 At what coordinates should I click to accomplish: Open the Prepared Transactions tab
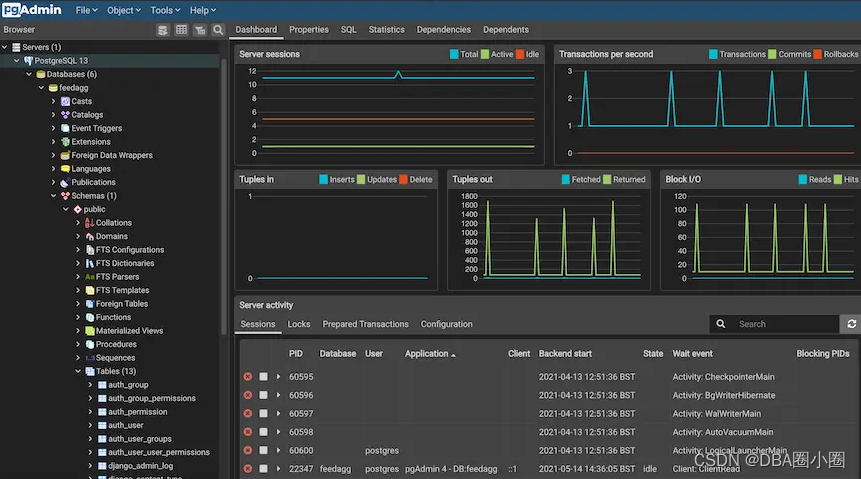[365, 324]
